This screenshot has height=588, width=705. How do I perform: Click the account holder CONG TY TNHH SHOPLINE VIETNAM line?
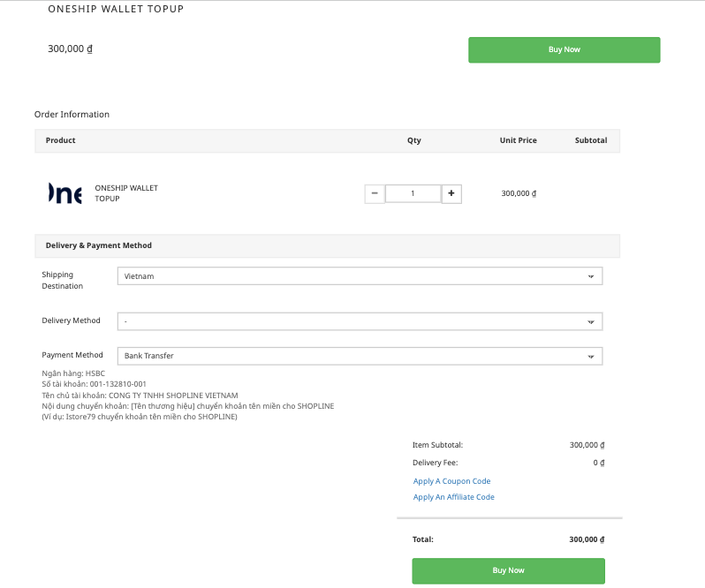click(x=140, y=396)
